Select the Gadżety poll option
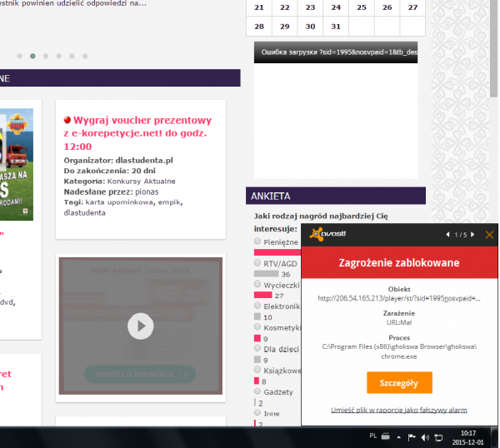Screen dimensions: 500x448 click(x=257, y=391)
